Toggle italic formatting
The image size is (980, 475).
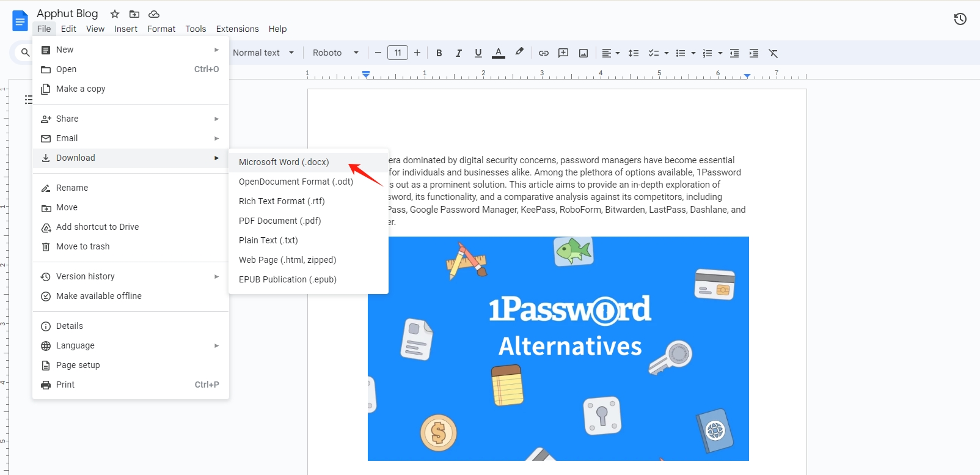458,53
